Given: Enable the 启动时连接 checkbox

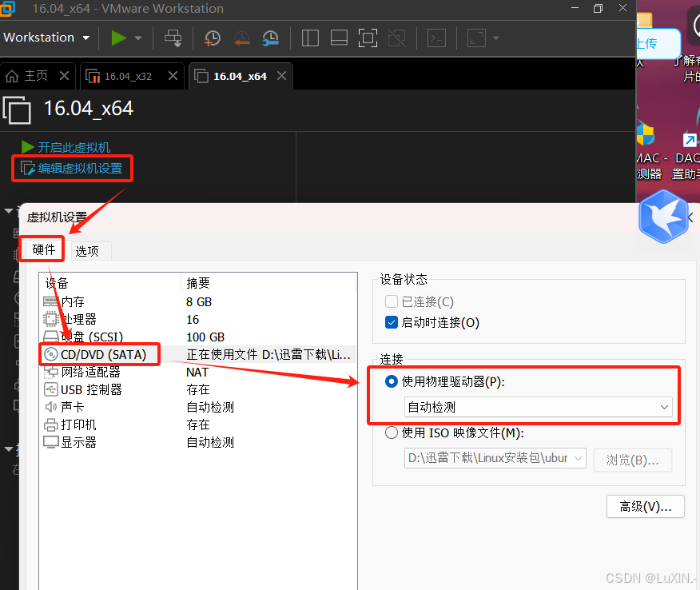Looking at the screenshot, I should click(392, 323).
